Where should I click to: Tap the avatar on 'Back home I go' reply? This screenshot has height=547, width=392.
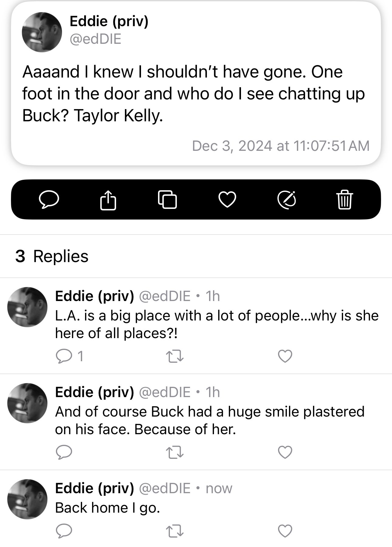pos(27,499)
